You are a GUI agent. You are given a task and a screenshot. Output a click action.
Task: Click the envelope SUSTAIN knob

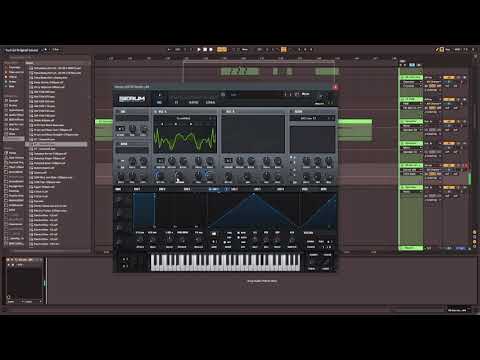[182, 240]
